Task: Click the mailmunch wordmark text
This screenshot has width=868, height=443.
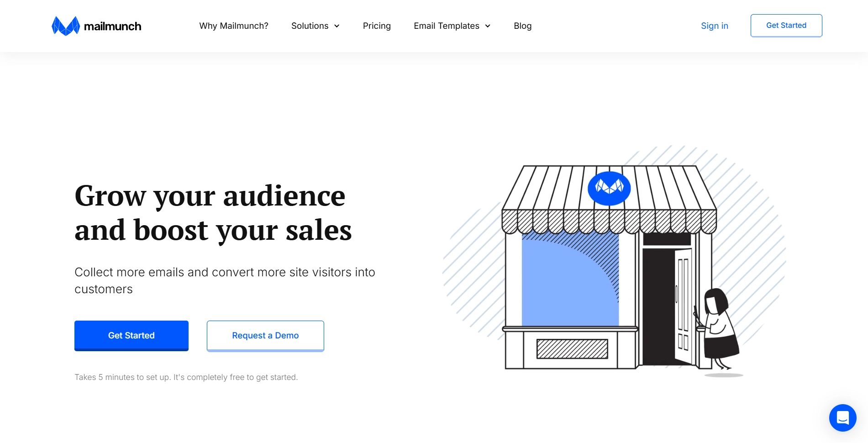Action: pos(113,26)
